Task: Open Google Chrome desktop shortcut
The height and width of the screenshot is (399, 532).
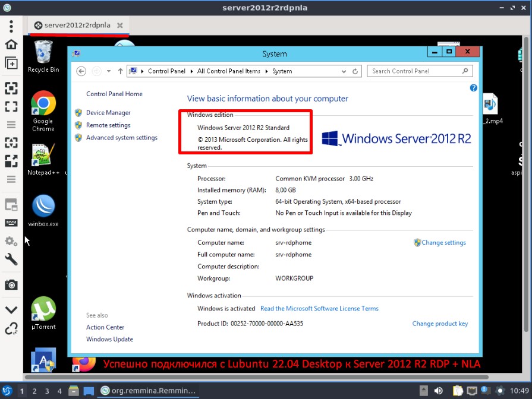Action: pyautogui.click(x=43, y=111)
